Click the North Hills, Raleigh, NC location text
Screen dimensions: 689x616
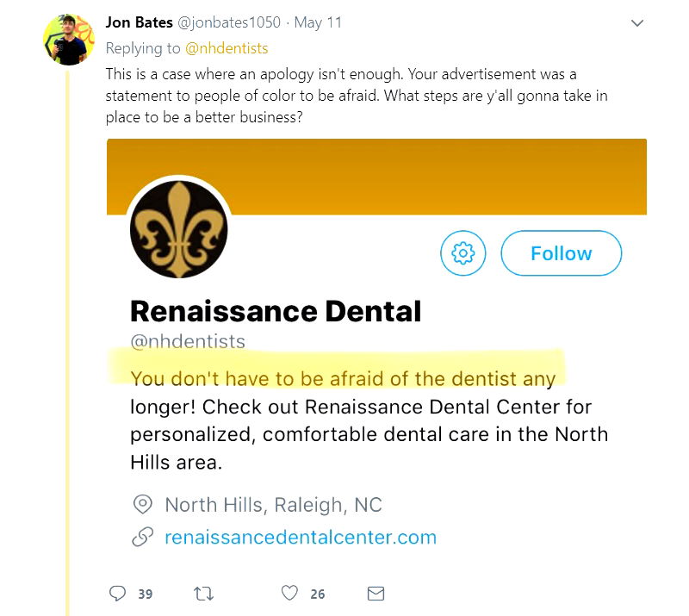(x=273, y=504)
